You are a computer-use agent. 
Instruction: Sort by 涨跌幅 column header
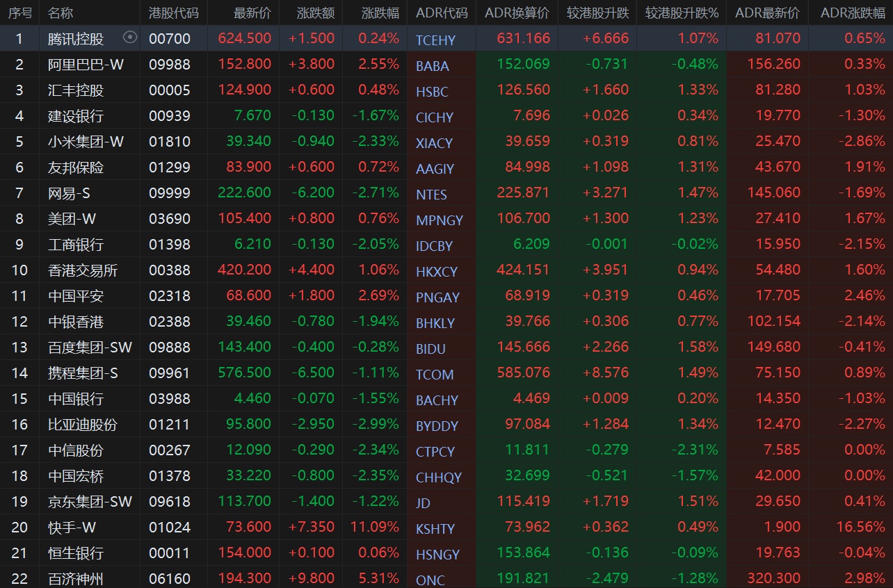(380, 13)
